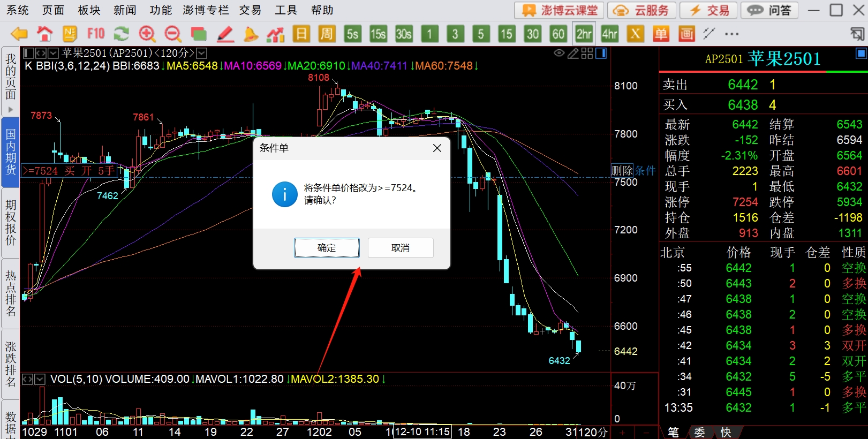Toggle the 2hr period button

pyautogui.click(x=584, y=34)
